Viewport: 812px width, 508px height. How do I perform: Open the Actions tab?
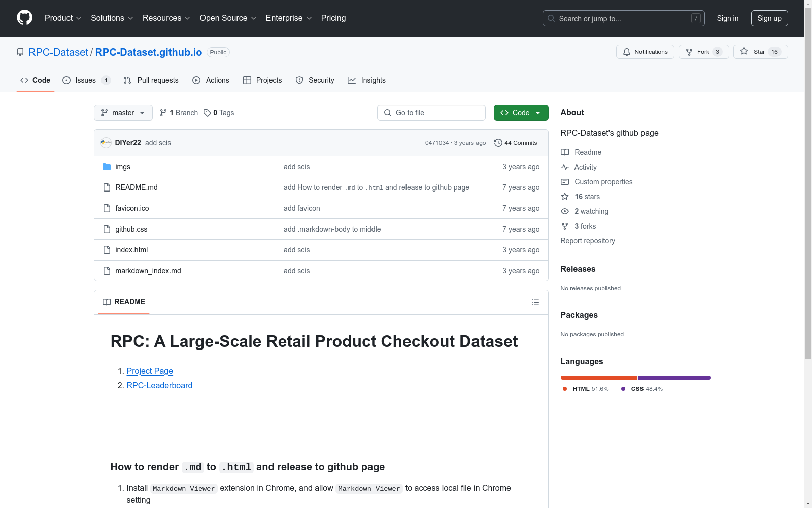tap(211, 80)
